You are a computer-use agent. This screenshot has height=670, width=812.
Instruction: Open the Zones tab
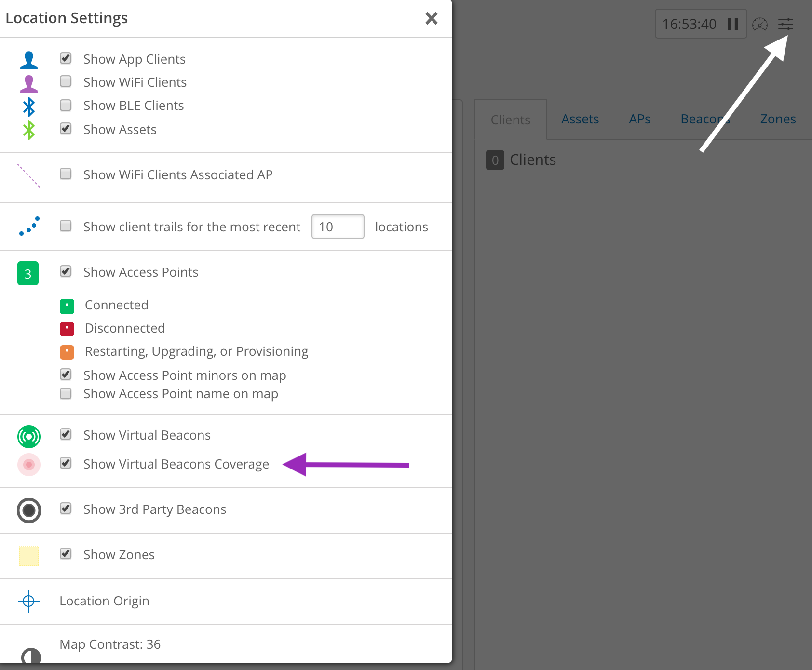click(777, 119)
